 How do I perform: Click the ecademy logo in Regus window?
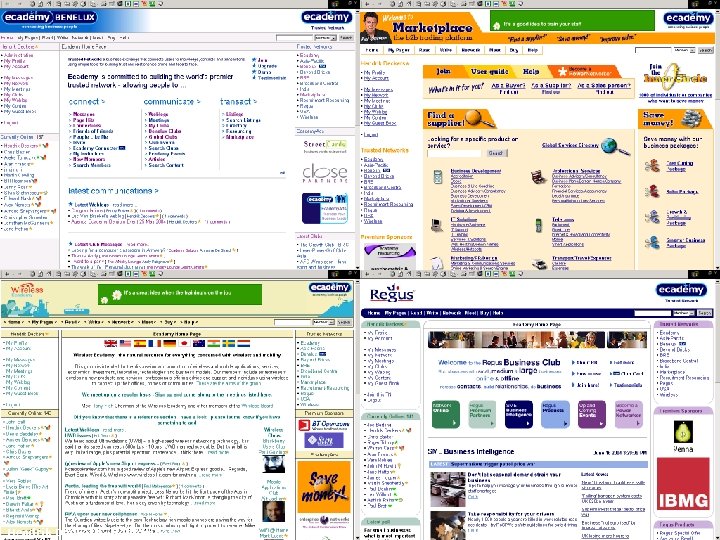tap(681, 290)
